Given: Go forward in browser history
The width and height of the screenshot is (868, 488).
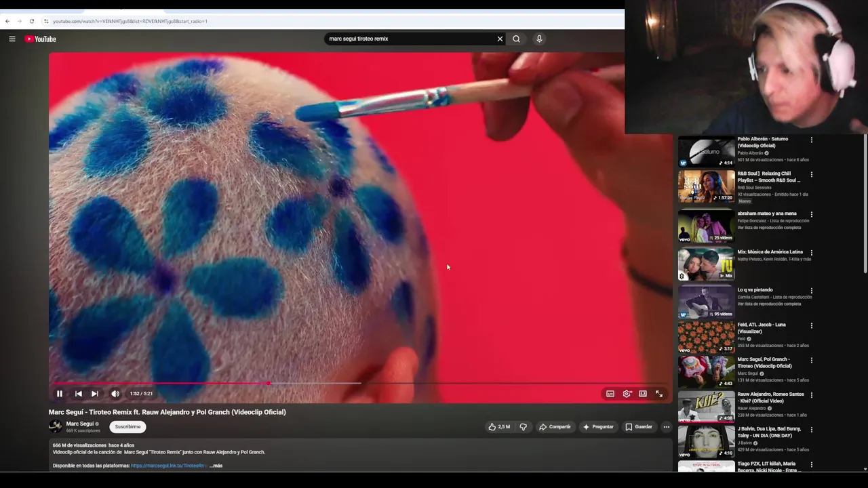Looking at the screenshot, I should click(x=19, y=21).
